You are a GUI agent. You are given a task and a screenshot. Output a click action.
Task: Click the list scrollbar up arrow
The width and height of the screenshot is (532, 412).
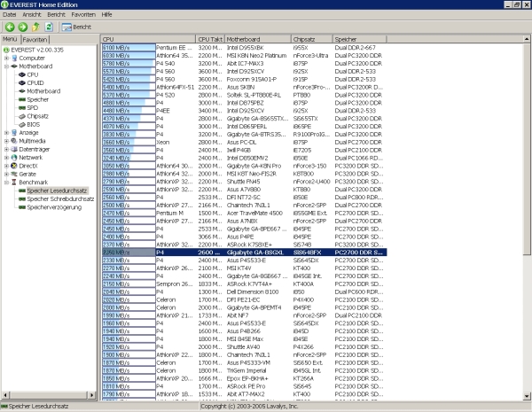(527, 39)
